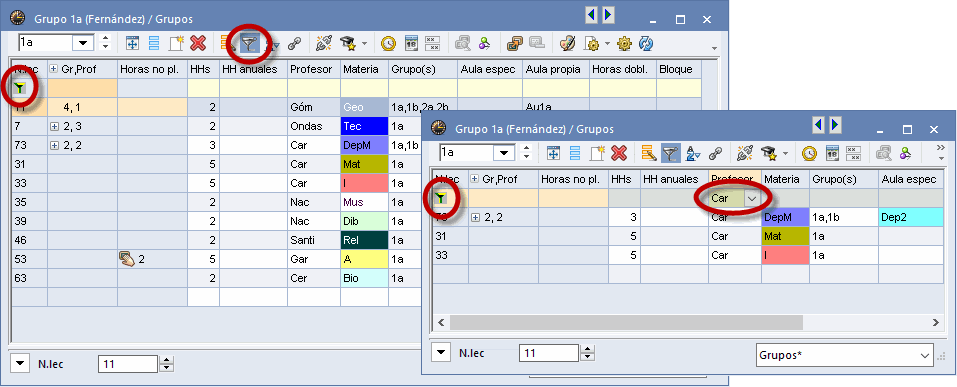Click the new row icon with star in right window

pos(597,153)
